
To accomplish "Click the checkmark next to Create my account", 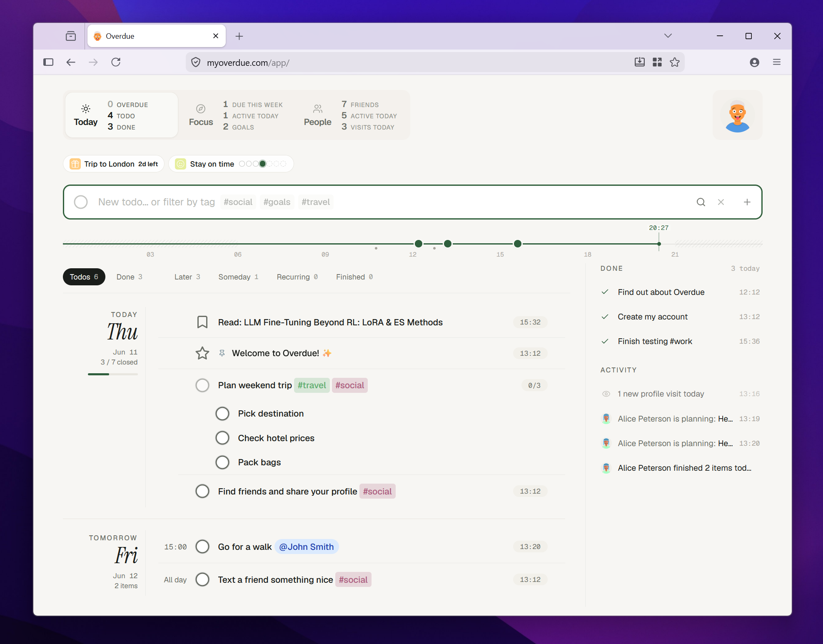I will pos(605,317).
